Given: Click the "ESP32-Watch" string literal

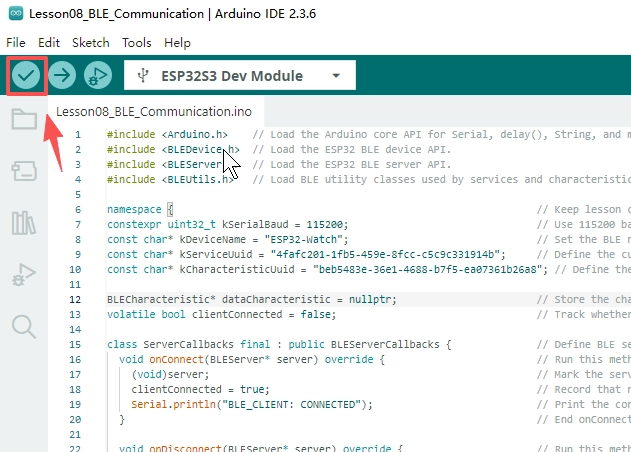Looking at the screenshot, I should pos(303,239).
